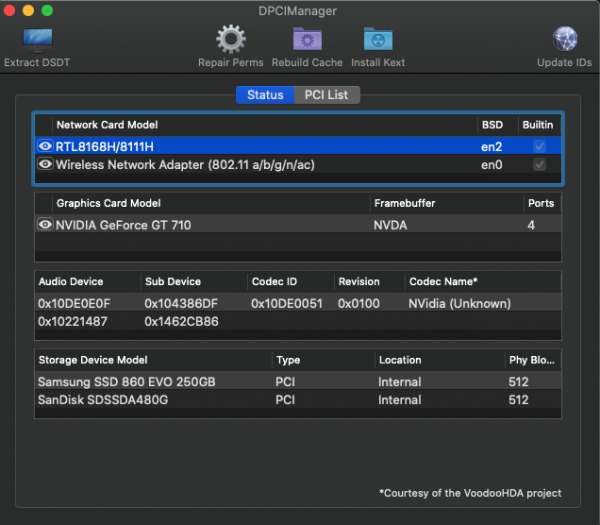
Task: Click the Framebuffer column header
Action: coord(403,203)
